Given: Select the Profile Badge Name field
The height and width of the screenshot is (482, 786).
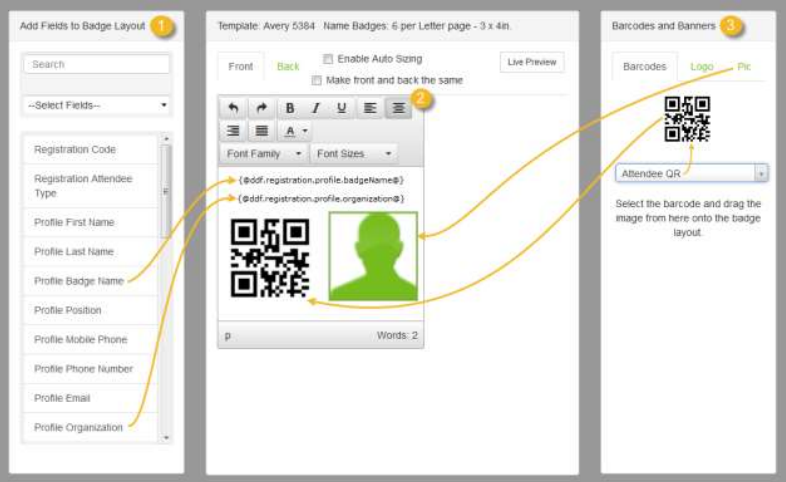Looking at the screenshot, I should (x=90, y=281).
